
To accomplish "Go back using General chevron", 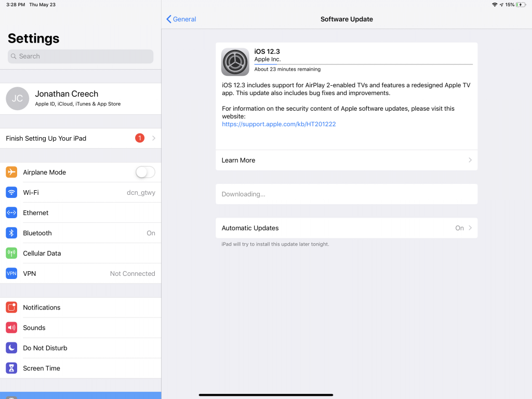I will point(169,19).
